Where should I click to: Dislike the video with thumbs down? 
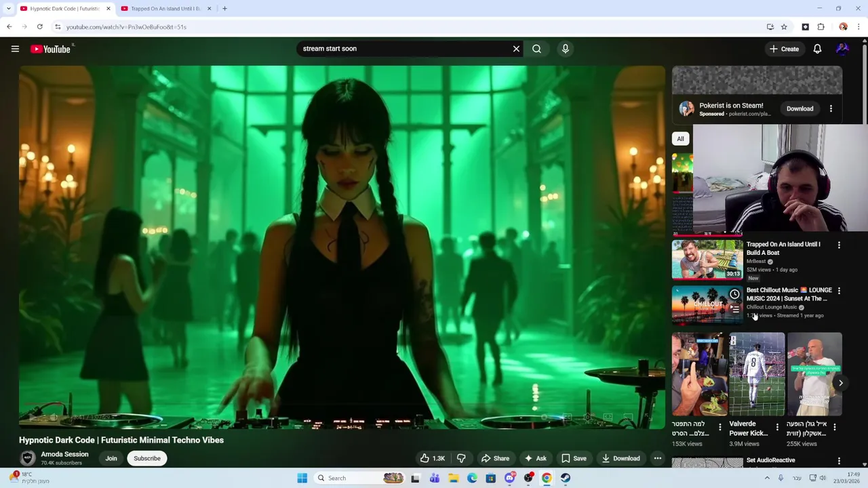(461, 458)
